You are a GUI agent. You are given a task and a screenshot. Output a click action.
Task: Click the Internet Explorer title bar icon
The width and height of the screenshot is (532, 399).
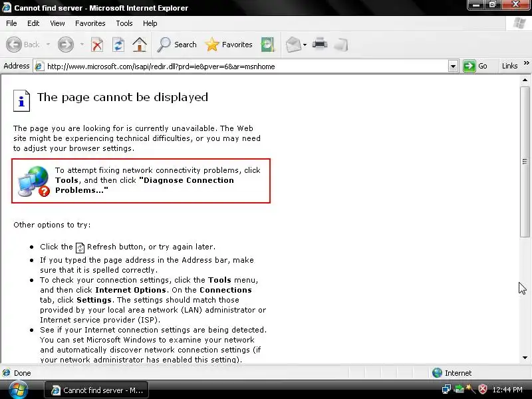point(7,7)
